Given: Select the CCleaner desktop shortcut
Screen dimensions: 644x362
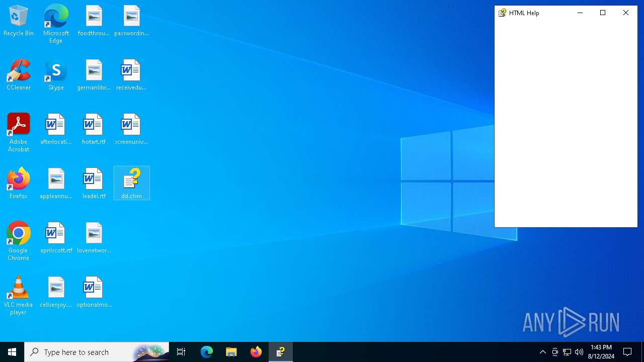Looking at the screenshot, I should coord(19,75).
